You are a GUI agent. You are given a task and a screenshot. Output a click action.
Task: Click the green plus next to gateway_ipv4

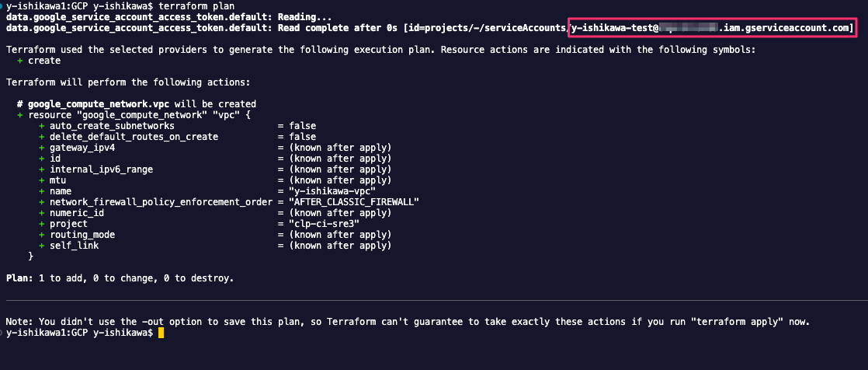coord(41,148)
